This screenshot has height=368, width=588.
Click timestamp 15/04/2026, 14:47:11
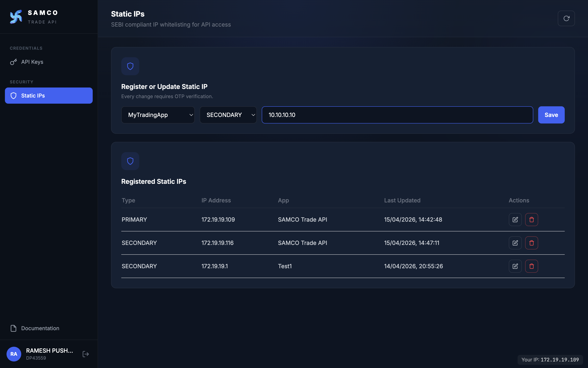412,243
